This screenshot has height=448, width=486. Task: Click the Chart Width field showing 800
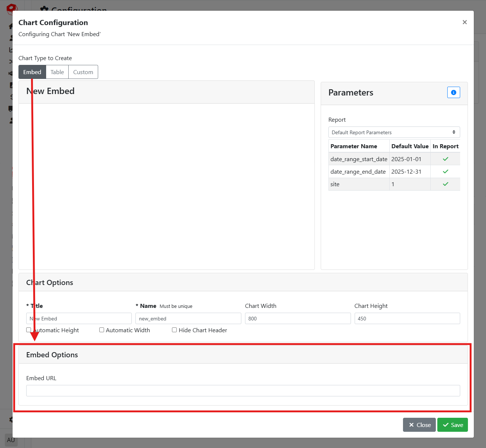coord(297,319)
